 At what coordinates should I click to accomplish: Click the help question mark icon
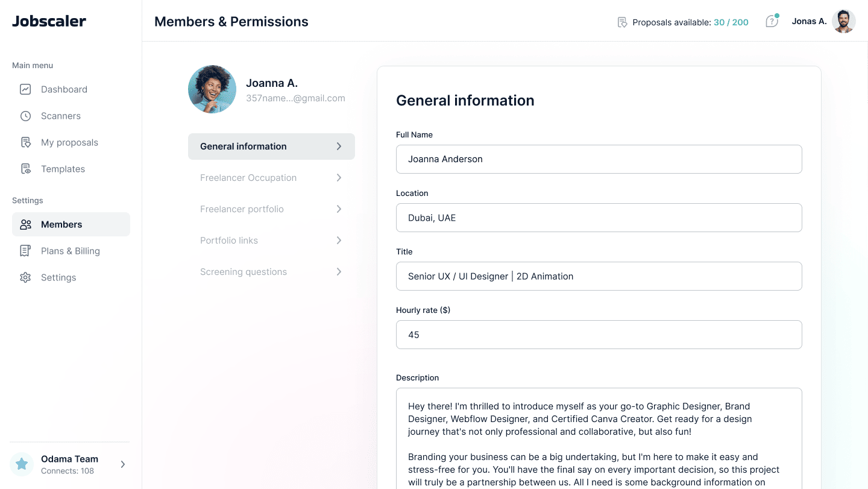(772, 22)
